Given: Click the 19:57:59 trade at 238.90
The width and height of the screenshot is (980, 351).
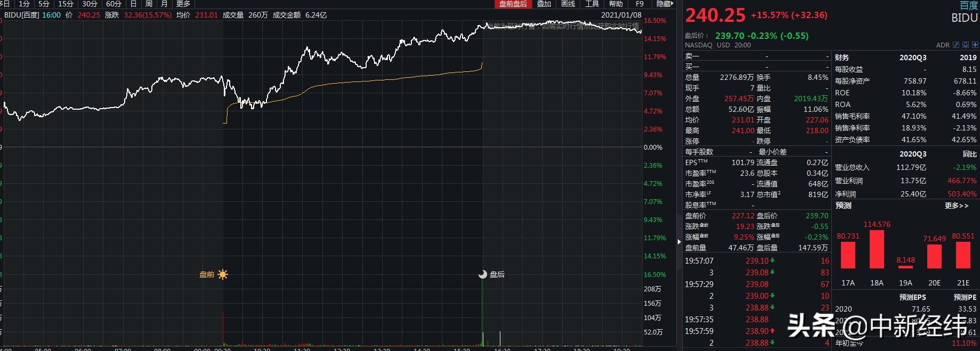Looking at the screenshot, I should click(757, 331).
